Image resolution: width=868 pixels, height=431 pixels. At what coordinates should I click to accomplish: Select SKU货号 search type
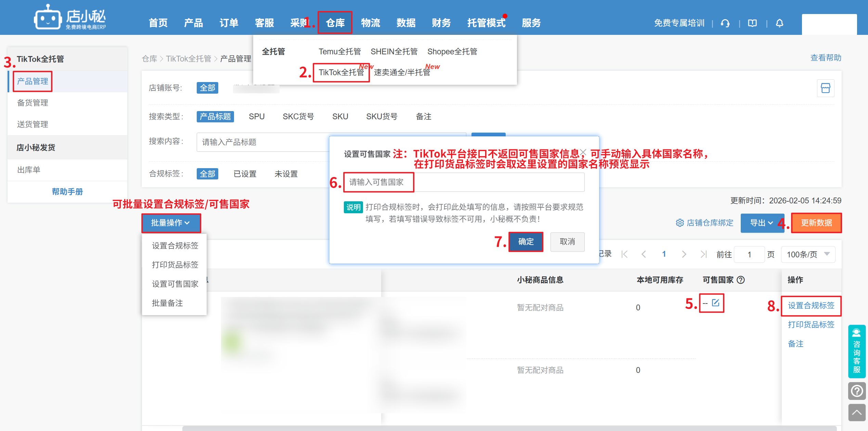382,117
